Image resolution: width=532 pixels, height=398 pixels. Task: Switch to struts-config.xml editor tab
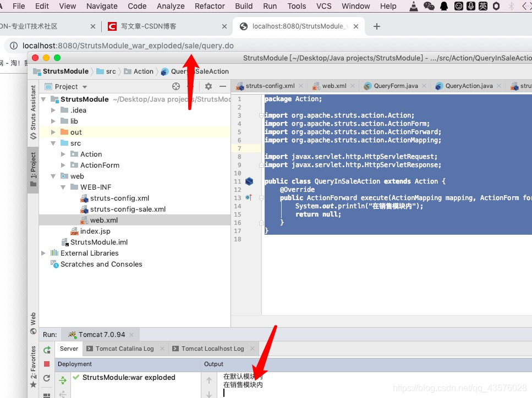(270, 86)
